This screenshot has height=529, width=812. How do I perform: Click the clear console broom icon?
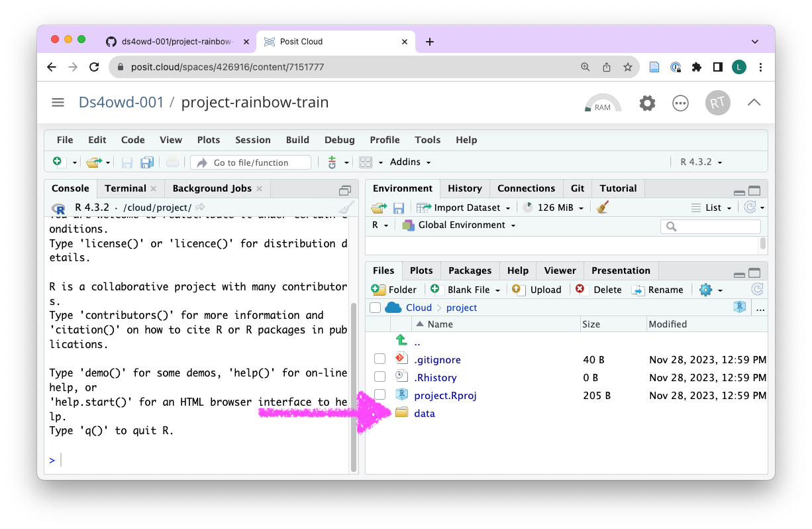(x=346, y=207)
